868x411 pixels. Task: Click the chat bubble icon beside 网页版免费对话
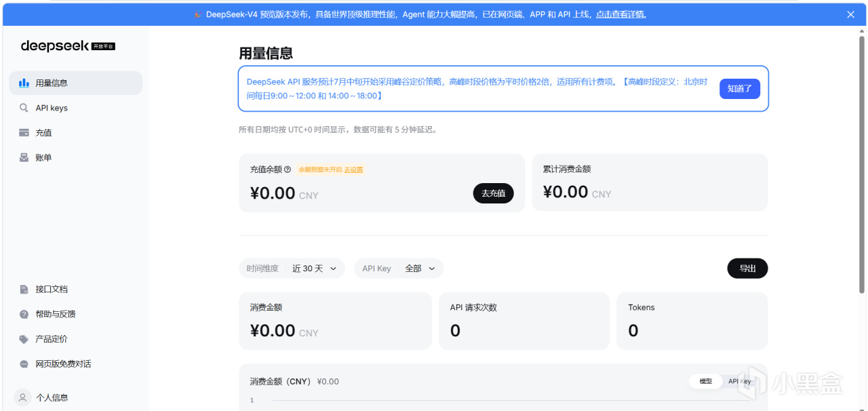[24, 364]
